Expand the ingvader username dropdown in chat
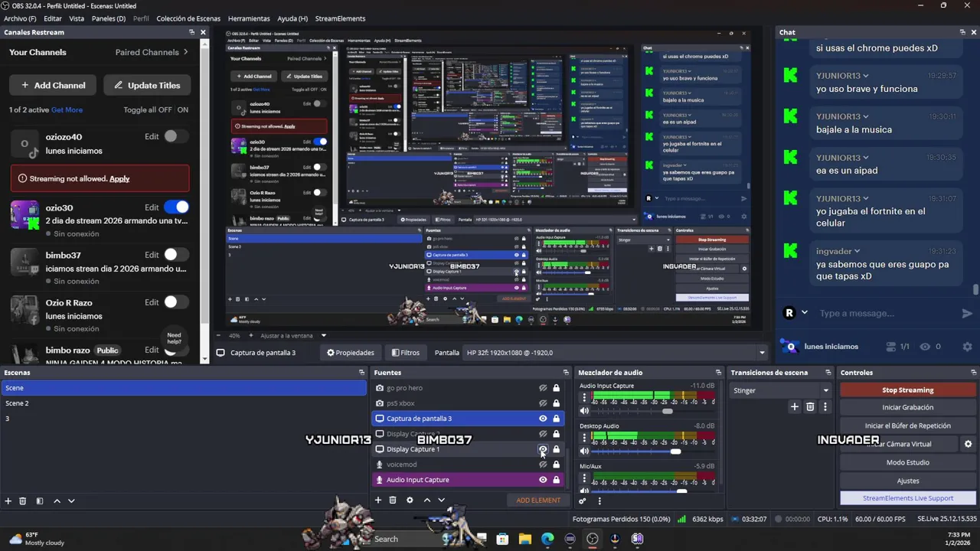This screenshot has width=980, height=551. pyautogui.click(x=857, y=251)
